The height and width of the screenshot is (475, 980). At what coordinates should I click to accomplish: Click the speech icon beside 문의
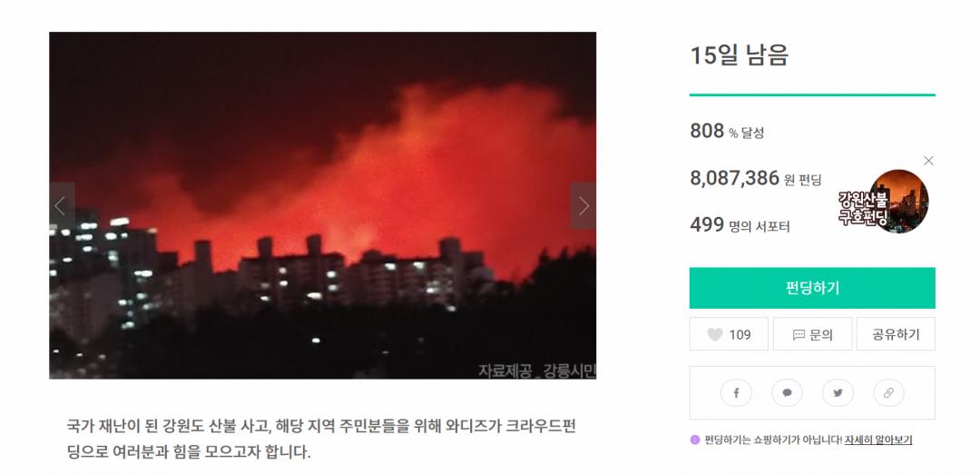point(799,334)
